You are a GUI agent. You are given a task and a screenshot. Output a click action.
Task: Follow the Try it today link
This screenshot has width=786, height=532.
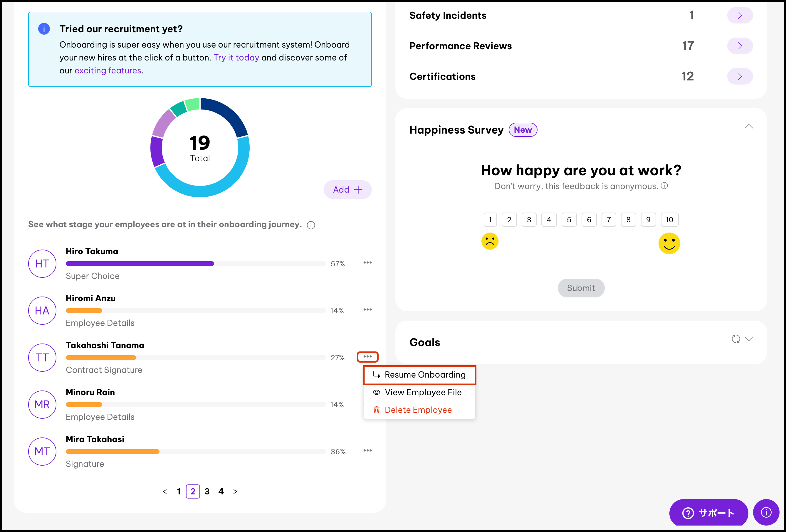(x=236, y=58)
